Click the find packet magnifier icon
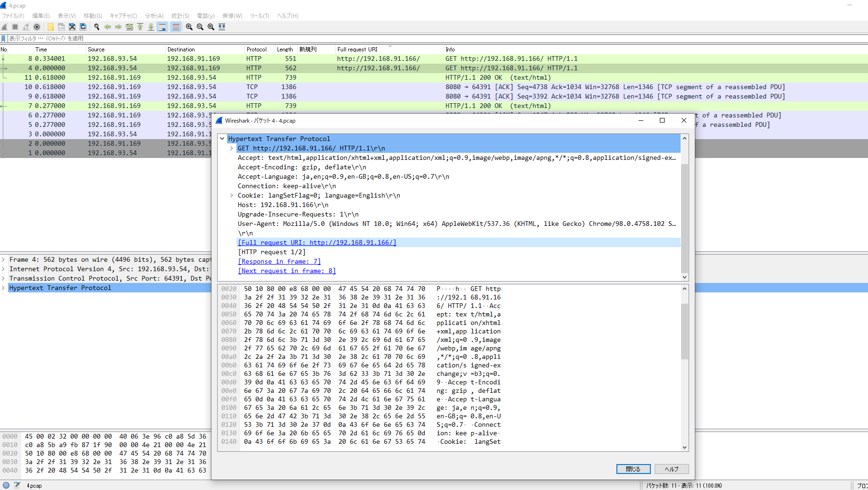This screenshot has width=868, height=490. pos(97,27)
